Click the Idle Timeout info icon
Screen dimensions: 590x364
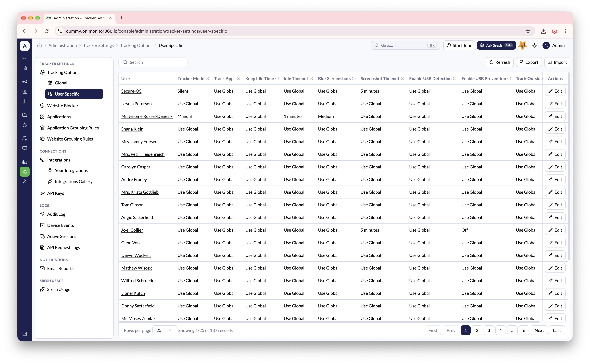(311, 78)
